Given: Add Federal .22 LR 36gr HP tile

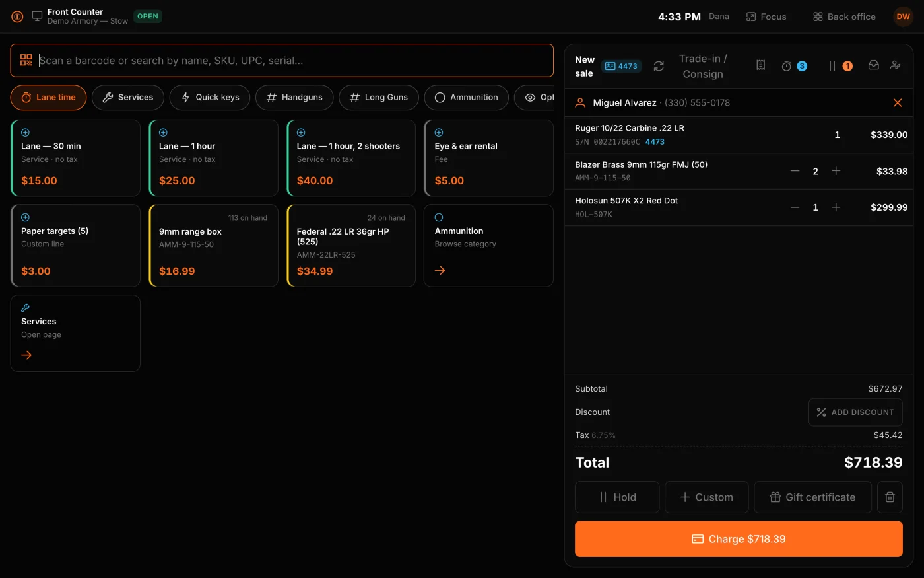Looking at the screenshot, I should [x=351, y=245].
